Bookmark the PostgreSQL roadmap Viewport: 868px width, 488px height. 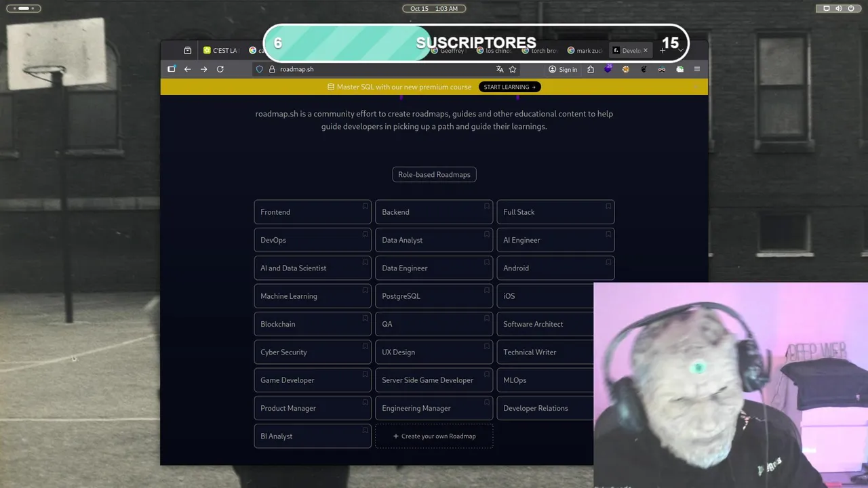(486, 290)
